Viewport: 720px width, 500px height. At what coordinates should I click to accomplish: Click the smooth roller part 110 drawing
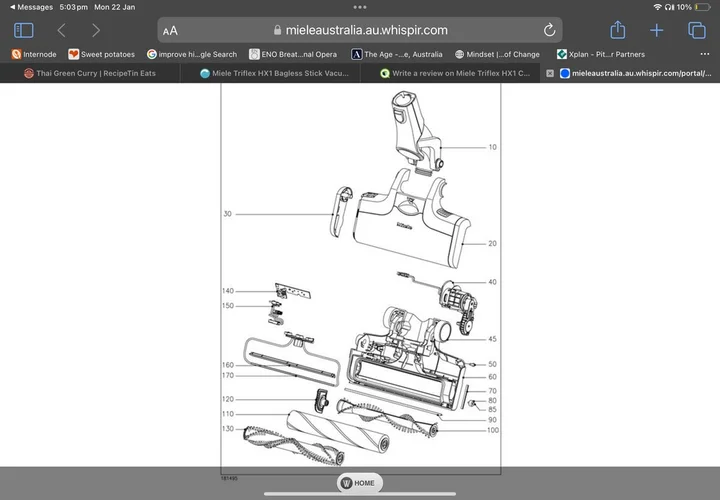(338, 432)
